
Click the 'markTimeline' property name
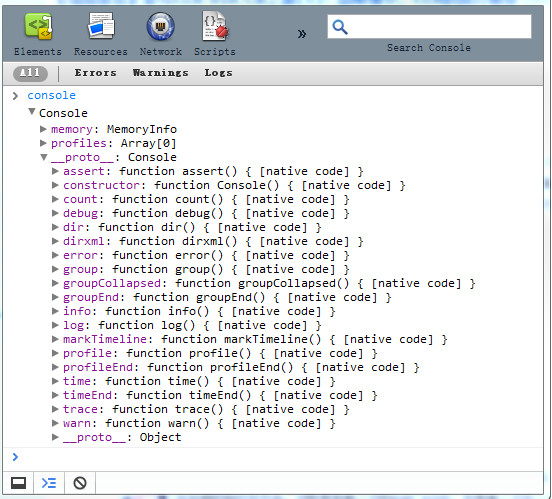point(105,339)
